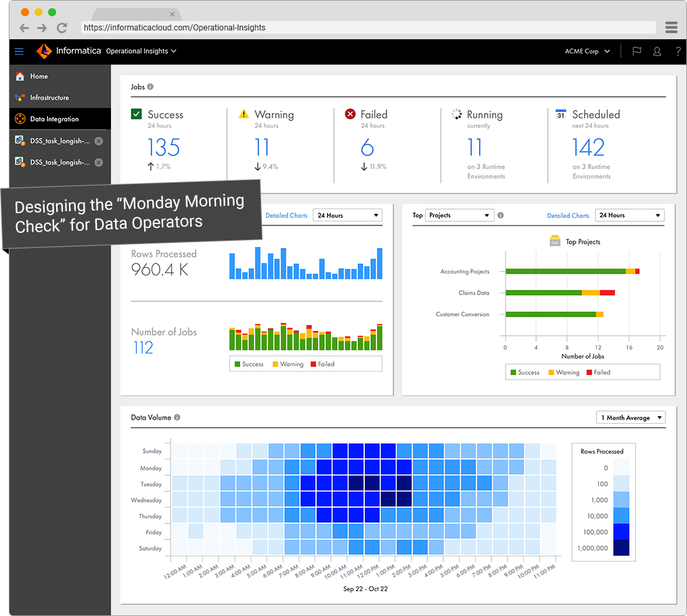This screenshot has width=687, height=616.
Task: Click the 10,000 Rows Processed legend swatch
Action: point(621,516)
